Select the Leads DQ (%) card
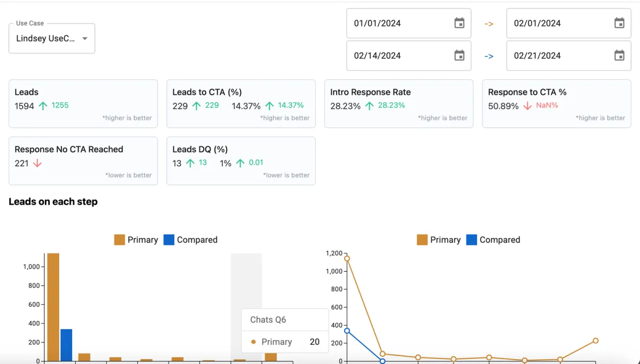This screenshot has height=364, width=640. (x=241, y=161)
